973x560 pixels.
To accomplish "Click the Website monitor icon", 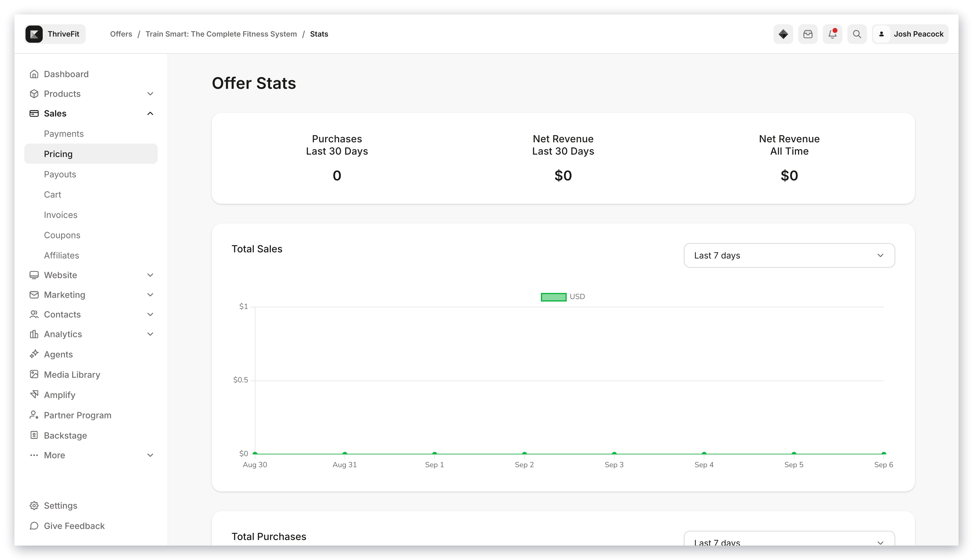I will point(34,274).
